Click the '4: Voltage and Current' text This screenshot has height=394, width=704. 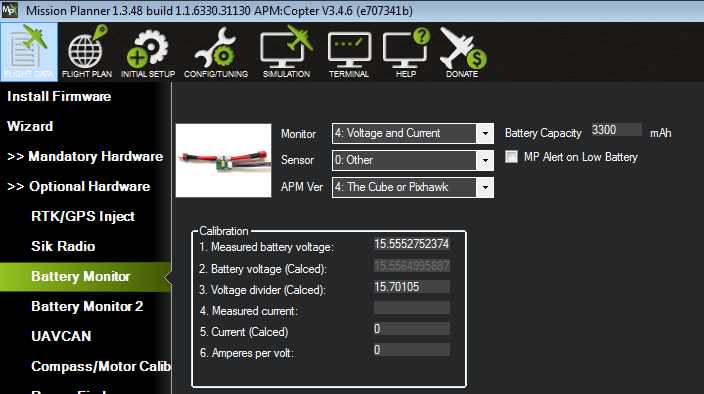[x=387, y=133]
